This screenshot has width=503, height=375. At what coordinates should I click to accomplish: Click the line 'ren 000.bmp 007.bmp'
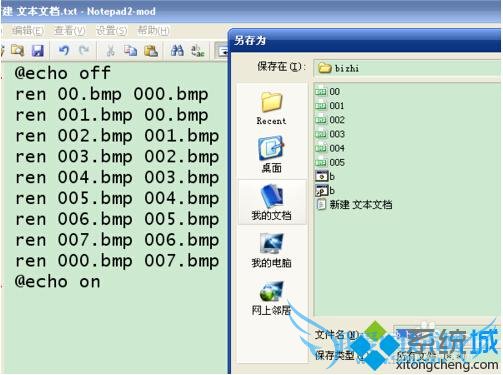(117, 261)
